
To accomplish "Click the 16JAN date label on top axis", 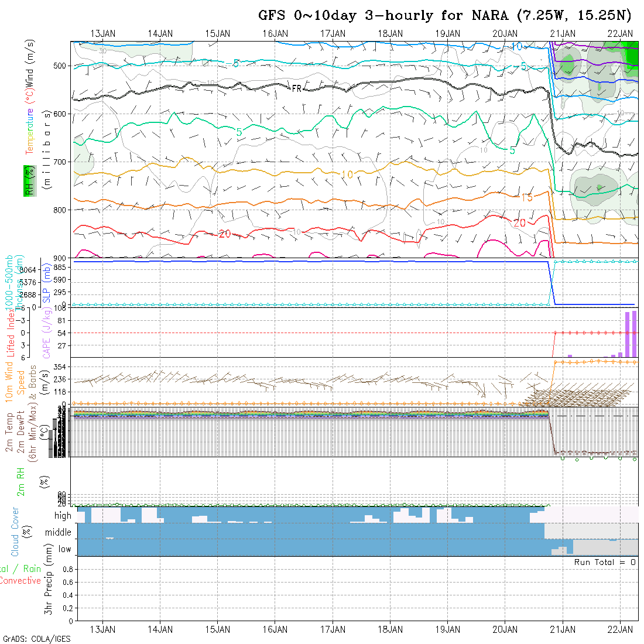I will pos(275,33).
